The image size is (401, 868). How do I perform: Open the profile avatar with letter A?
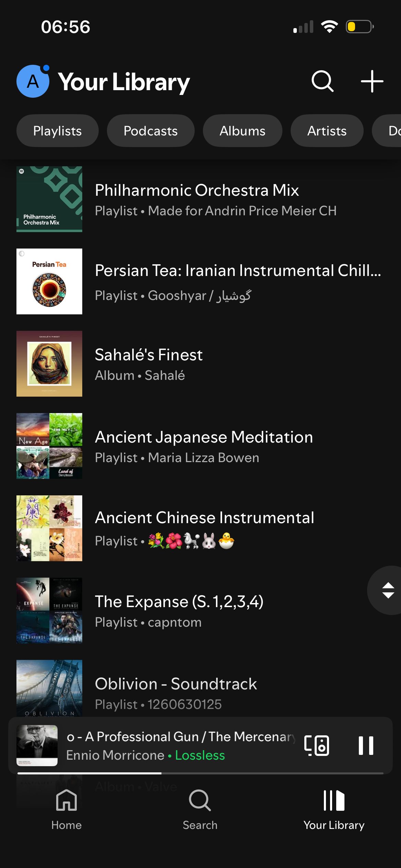coord(33,82)
